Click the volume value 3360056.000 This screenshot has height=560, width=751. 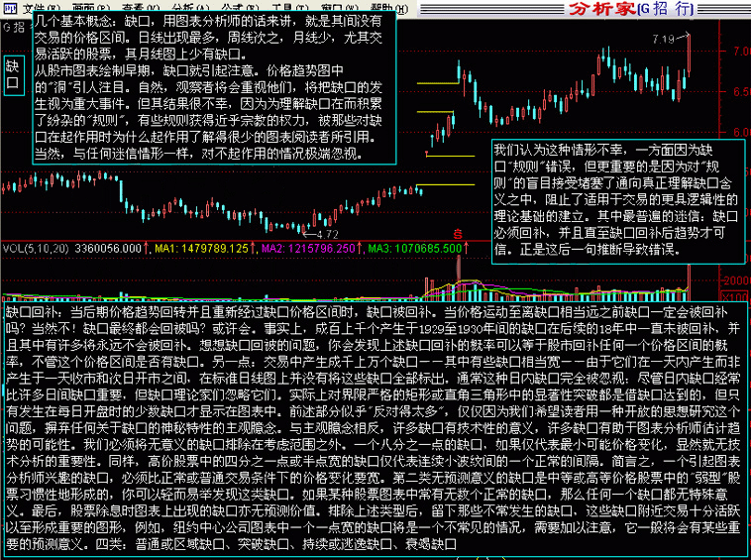click(109, 248)
